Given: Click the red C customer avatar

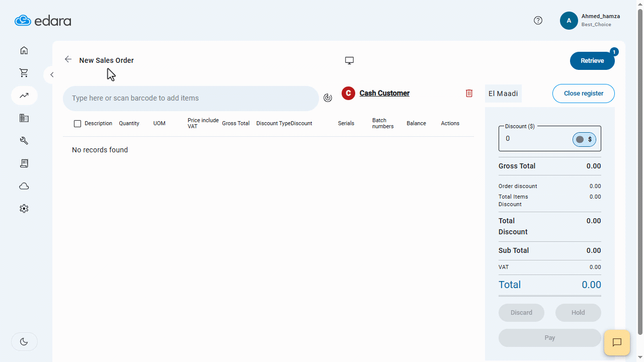Looking at the screenshot, I should (348, 93).
